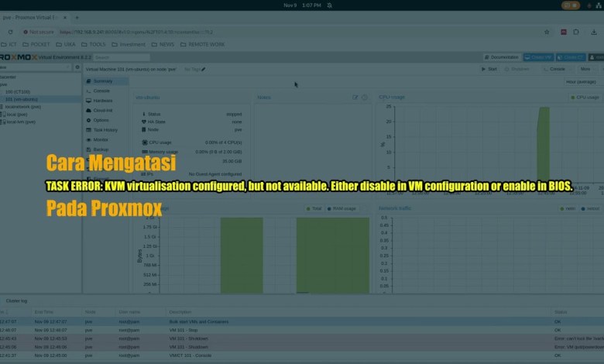Open the VM Options tab
The height and width of the screenshot is (364, 604).
pyautogui.click(x=101, y=120)
